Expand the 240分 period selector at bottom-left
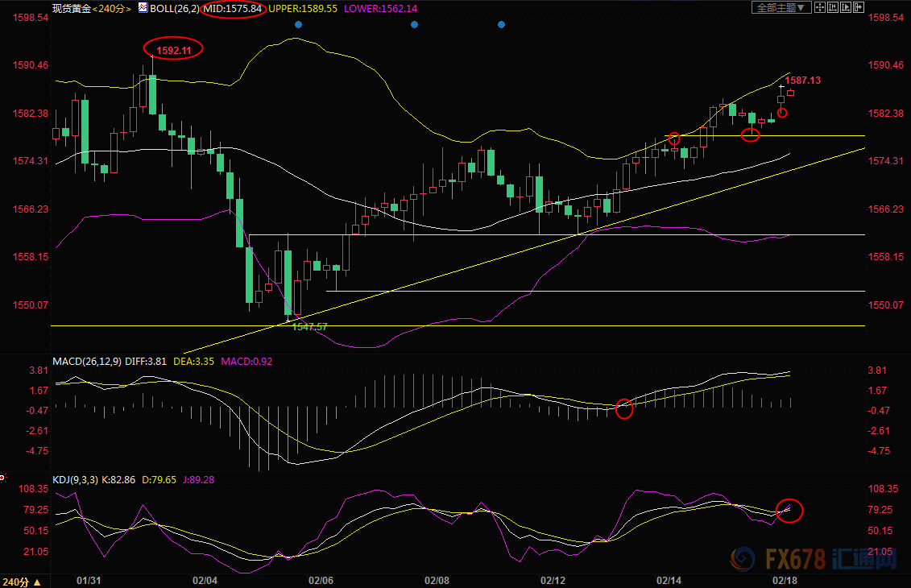This screenshot has width=911, height=588. coord(18,582)
